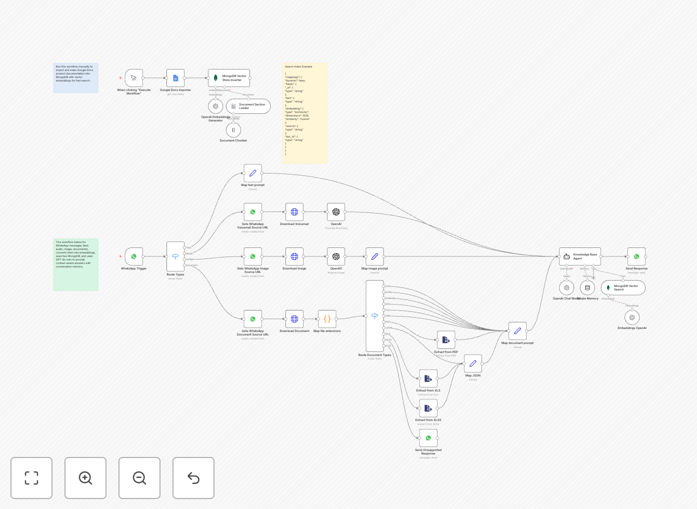Open the Send Unsupported Response node

428,438
